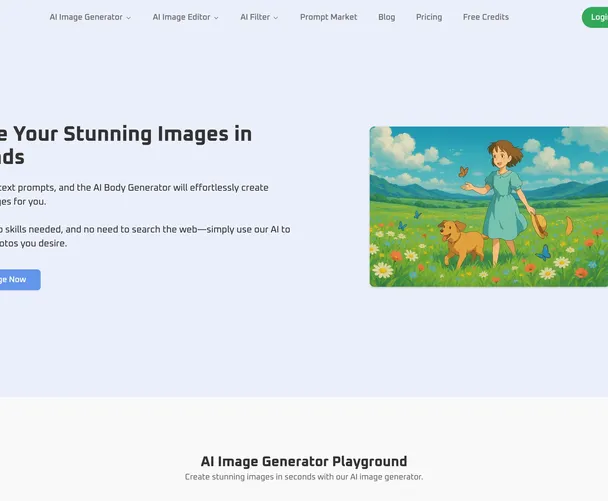This screenshot has width=608, height=501.
Task: Click the blue Generate Image Now button
Action: point(19,280)
